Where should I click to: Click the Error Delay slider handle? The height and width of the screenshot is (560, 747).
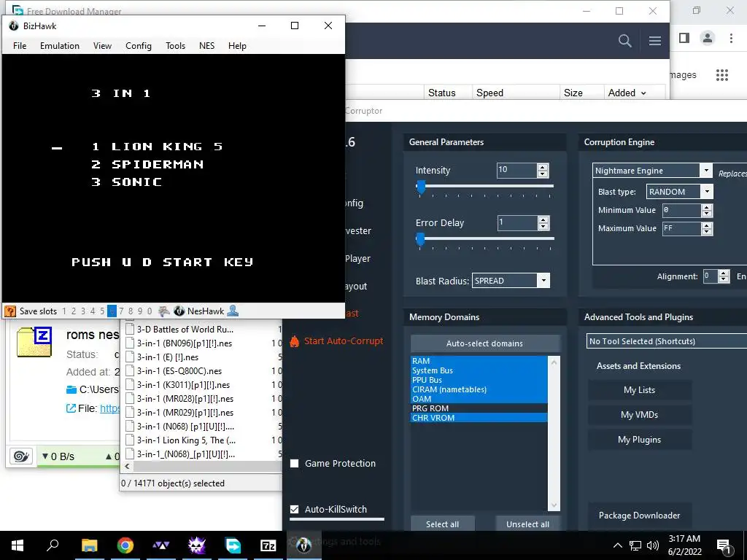pyautogui.click(x=420, y=239)
